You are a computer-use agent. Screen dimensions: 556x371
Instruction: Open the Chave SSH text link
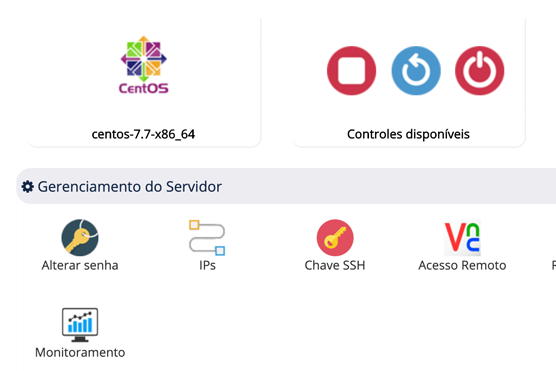[x=335, y=265]
